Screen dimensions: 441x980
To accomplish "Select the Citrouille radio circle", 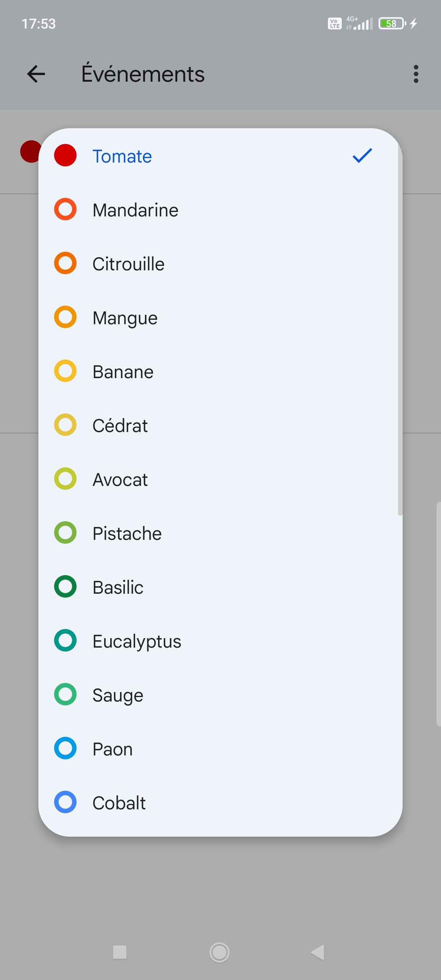I will click(65, 263).
